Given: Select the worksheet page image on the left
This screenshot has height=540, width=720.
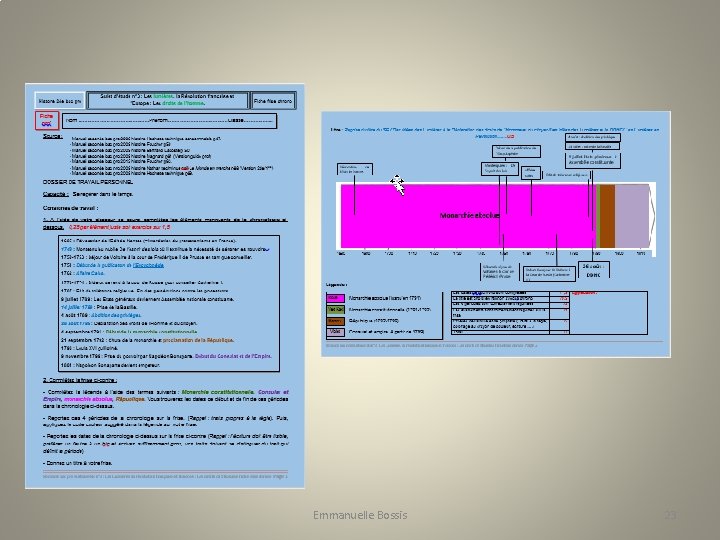Looking at the screenshot, I should pos(164,286).
